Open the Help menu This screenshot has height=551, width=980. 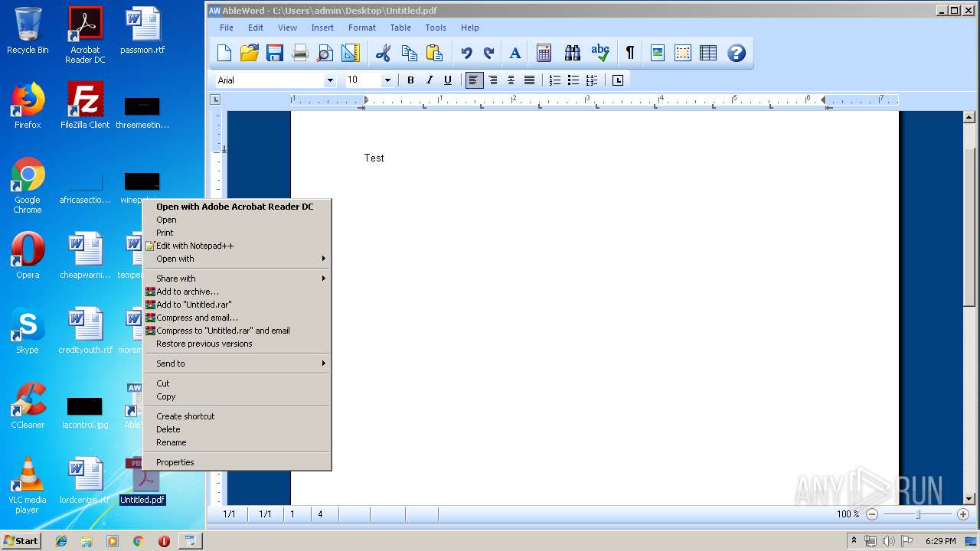tap(470, 28)
